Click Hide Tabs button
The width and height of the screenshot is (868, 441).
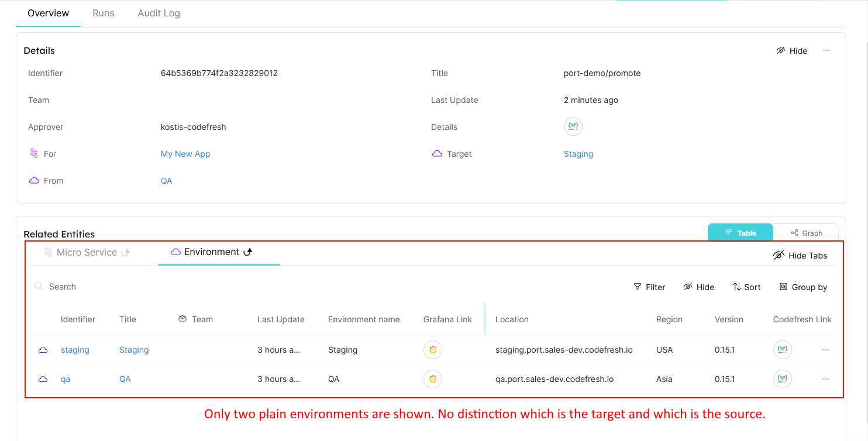(800, 256)
